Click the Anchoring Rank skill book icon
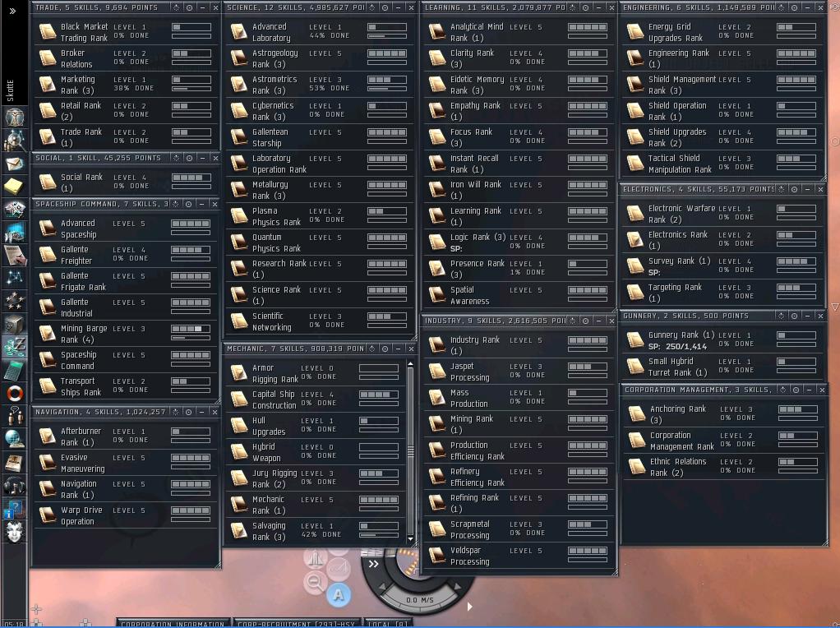840x628 pixels. [637, 413]
